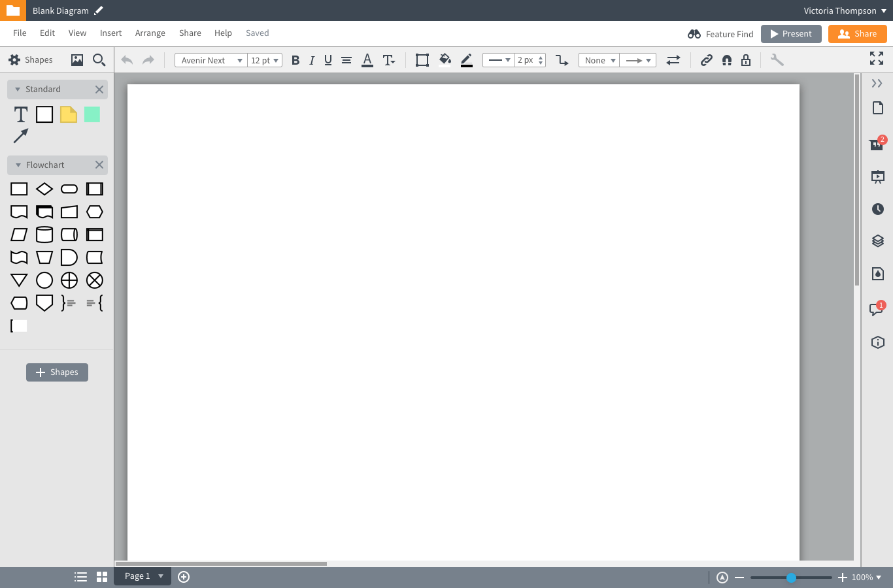Open the Presentation slides panel
Image resolution: width=893 pixels, height=588 pixels.
coord(877,176)
